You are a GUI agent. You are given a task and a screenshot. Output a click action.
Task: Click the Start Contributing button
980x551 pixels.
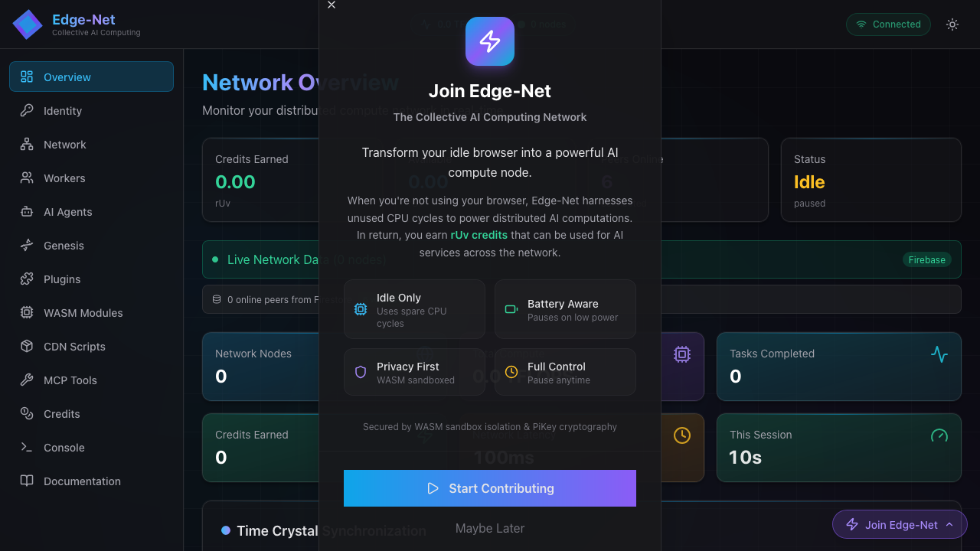point(490,488)
